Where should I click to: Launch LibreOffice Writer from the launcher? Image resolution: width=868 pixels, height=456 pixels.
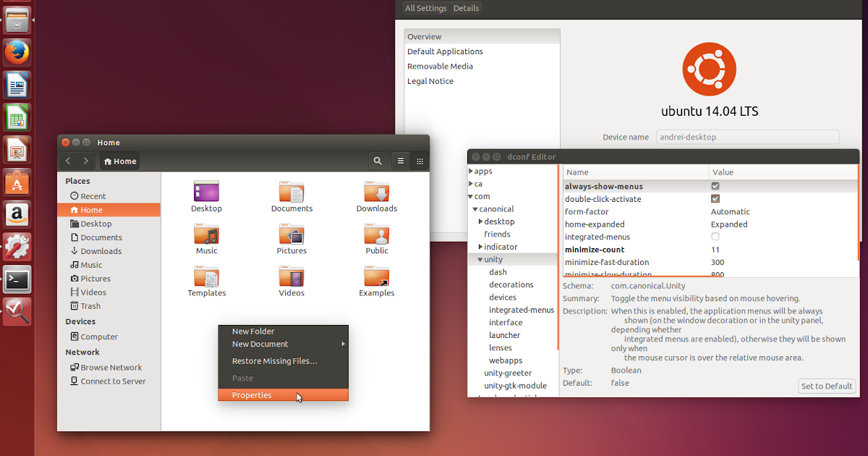click(17, 85)
